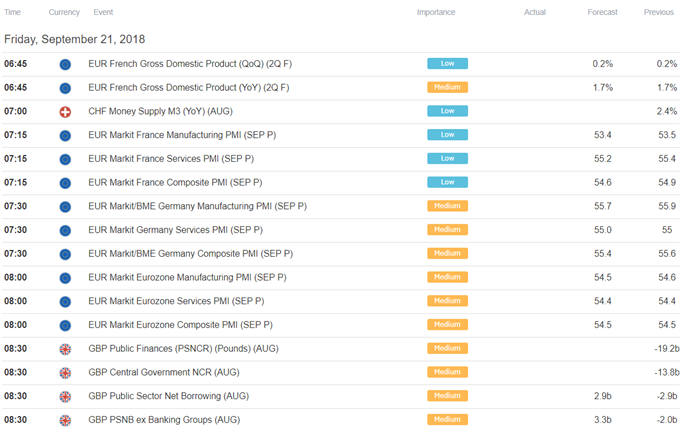Click the UK flag beside GBP PSNB ex Banking
Viewport: 680px width, 430px height.
coord(65,420)
